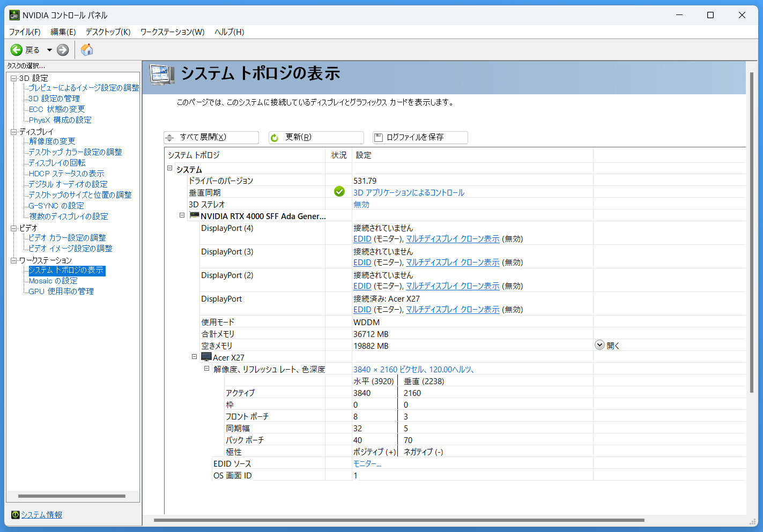Open the Back history dropdown arrow

point(49,50)
